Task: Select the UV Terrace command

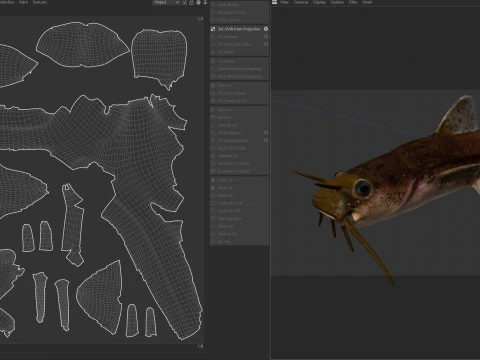Action: click(226, 61)
